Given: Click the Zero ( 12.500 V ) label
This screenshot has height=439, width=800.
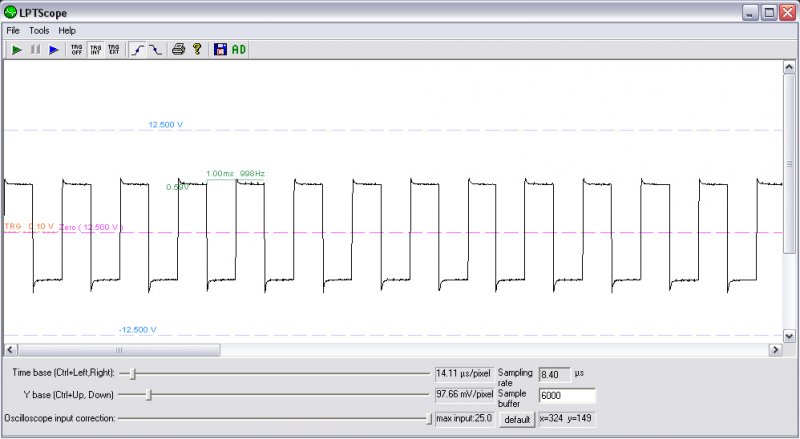Looking at the screenshot, I should (x=91, y=227).
